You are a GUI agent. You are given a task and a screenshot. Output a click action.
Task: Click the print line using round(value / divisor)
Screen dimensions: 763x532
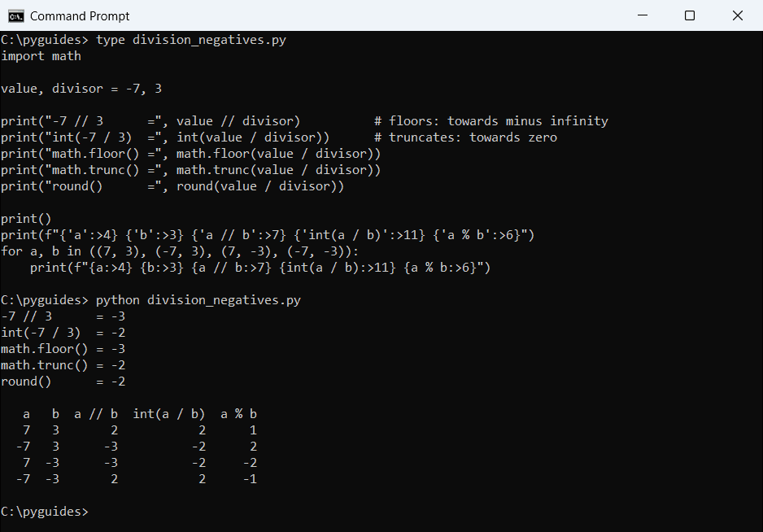coord(172,186)
